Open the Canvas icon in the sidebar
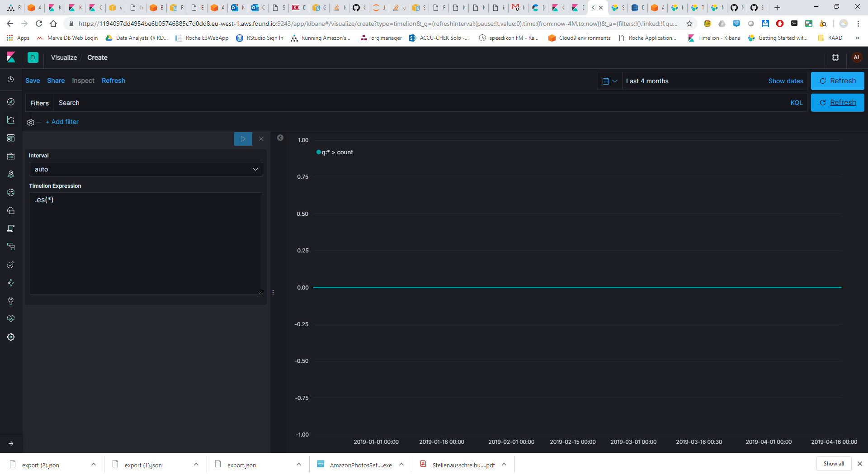868x475 pixels. pyautogui.click(x=10, y=156)
